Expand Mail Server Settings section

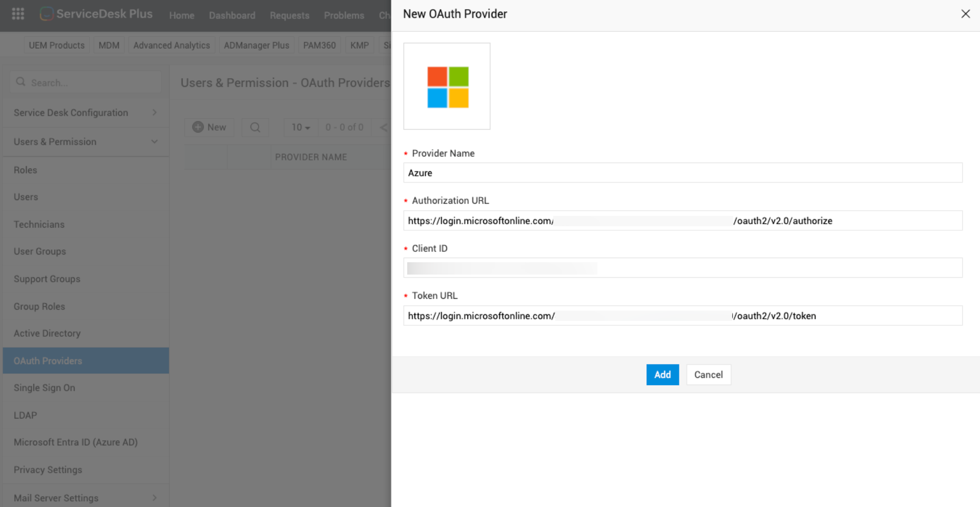click(x=86, y=498)
